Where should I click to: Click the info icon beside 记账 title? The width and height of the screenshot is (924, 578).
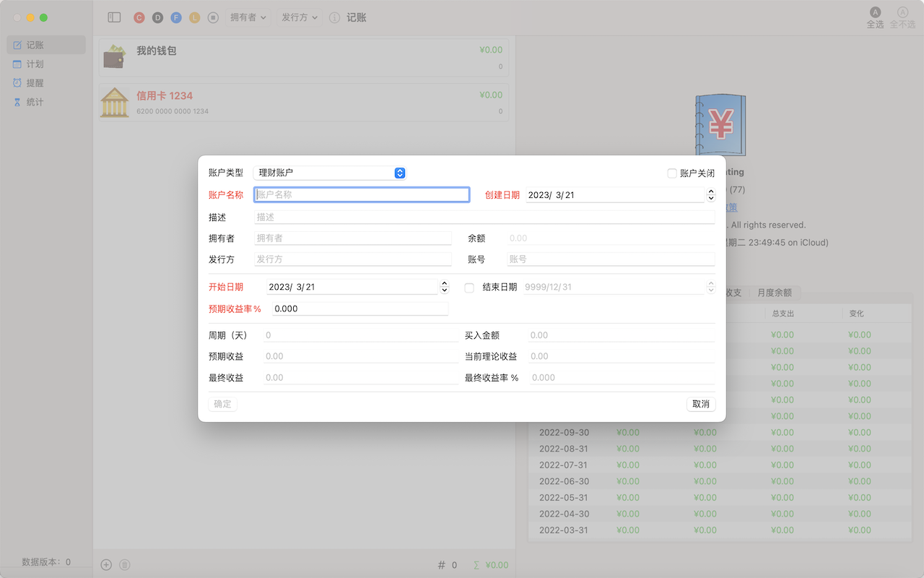334,17
